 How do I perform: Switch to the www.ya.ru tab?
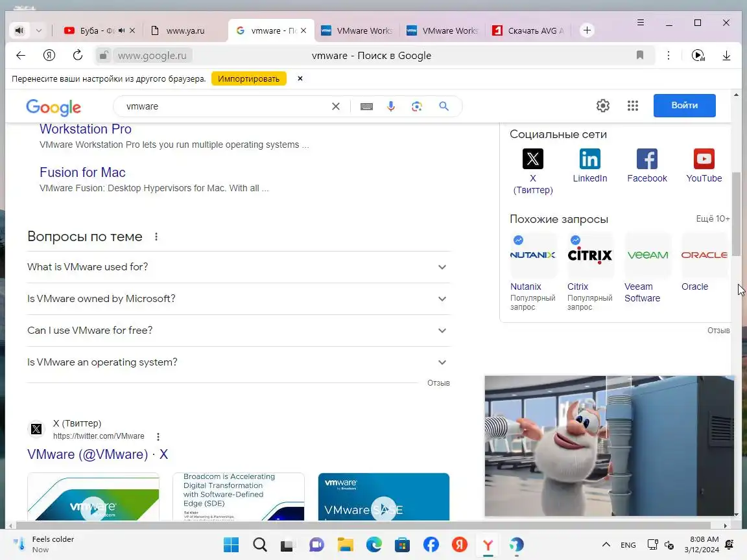184,30
